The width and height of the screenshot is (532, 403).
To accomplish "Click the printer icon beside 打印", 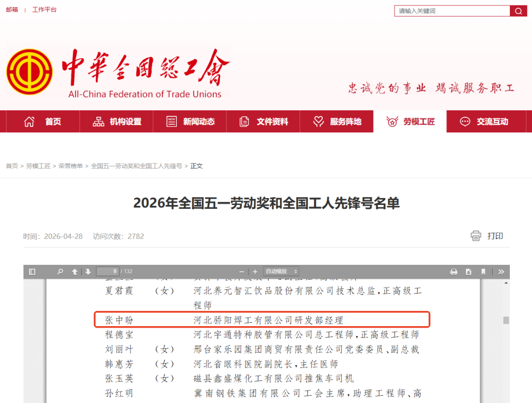I will pos(476,236).
